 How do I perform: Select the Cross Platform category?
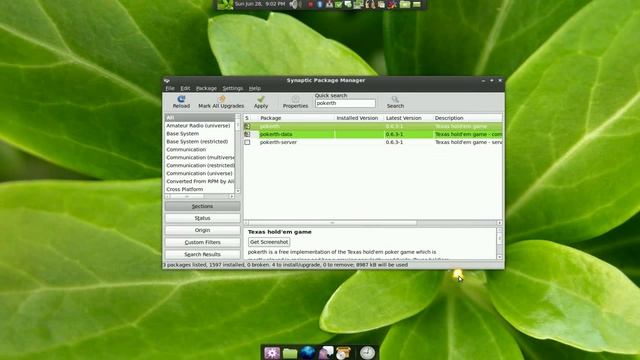pyautogui.click(x=200, y=189)
